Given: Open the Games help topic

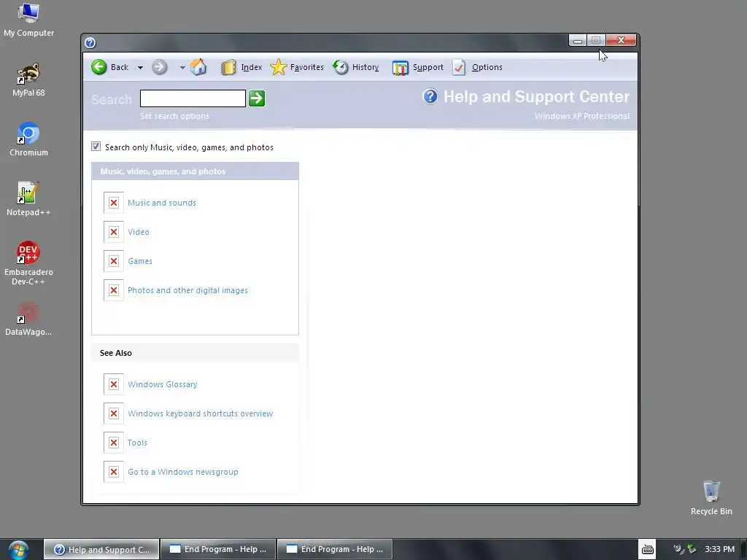Looking at the screenshot, I should coord(140,261).
